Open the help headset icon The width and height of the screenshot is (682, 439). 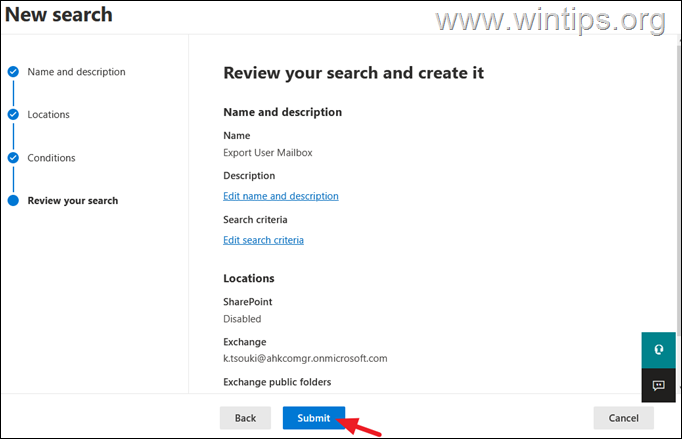pos(659,350)
